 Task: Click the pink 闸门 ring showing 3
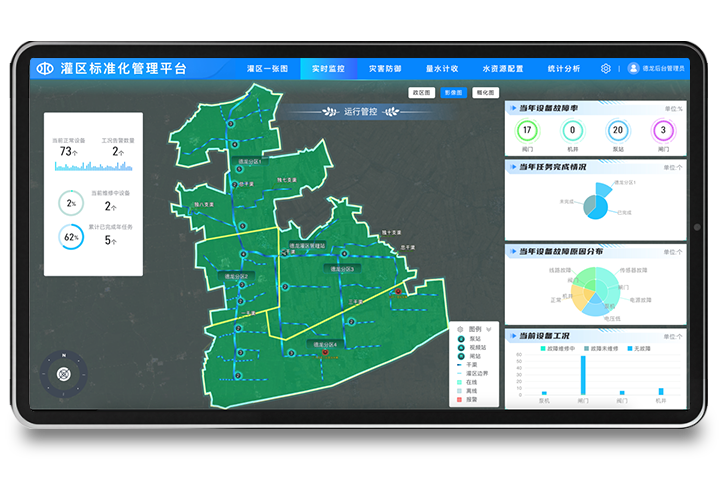pos(662,130)
